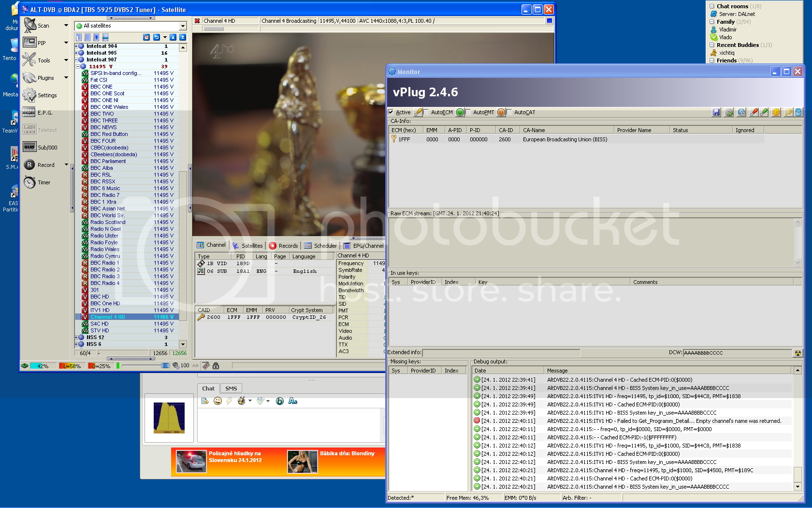Select BBC ONE channel in list

[128, 87]
